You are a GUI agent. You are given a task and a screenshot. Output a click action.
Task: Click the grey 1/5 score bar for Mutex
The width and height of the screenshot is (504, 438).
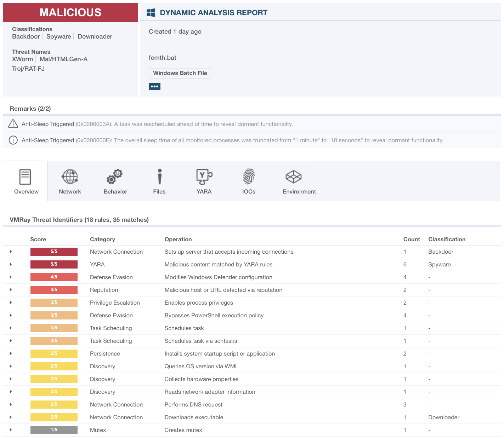click(54, 430)
